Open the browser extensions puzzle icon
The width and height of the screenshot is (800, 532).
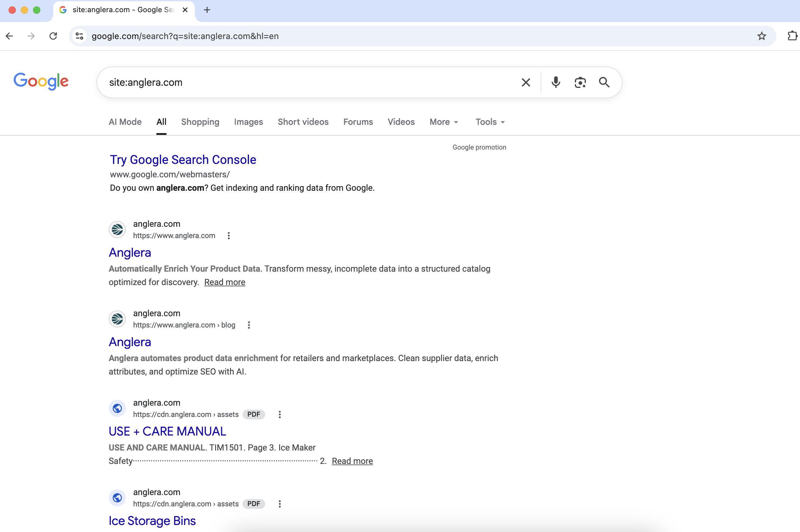point(793,36)
